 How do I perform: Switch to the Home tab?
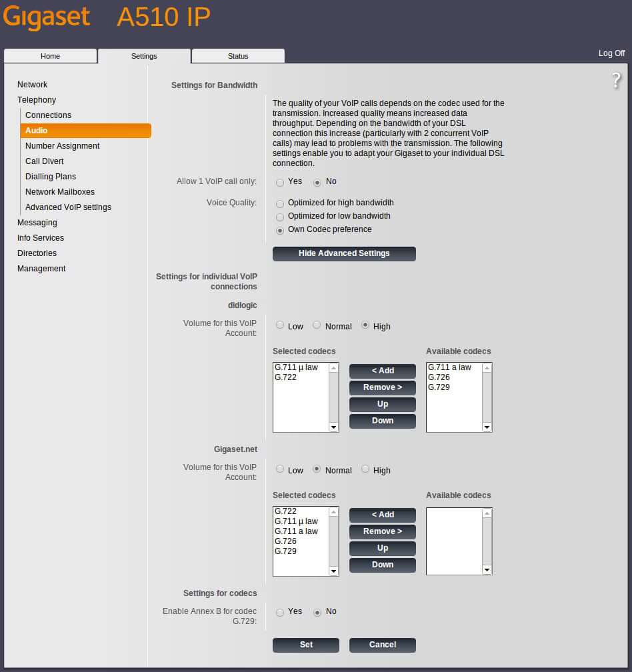(50, 56)
